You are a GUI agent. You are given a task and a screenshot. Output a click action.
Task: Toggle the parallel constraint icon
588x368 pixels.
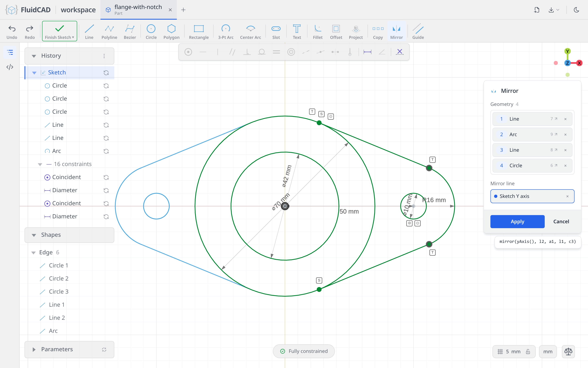[232, 52]
